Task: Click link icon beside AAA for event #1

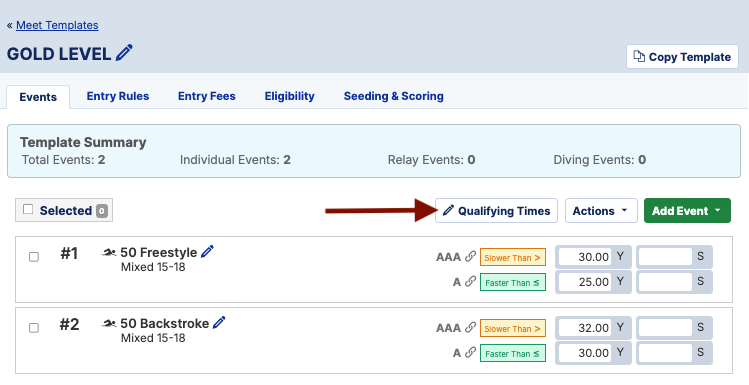Action: [x=471, y=257]
